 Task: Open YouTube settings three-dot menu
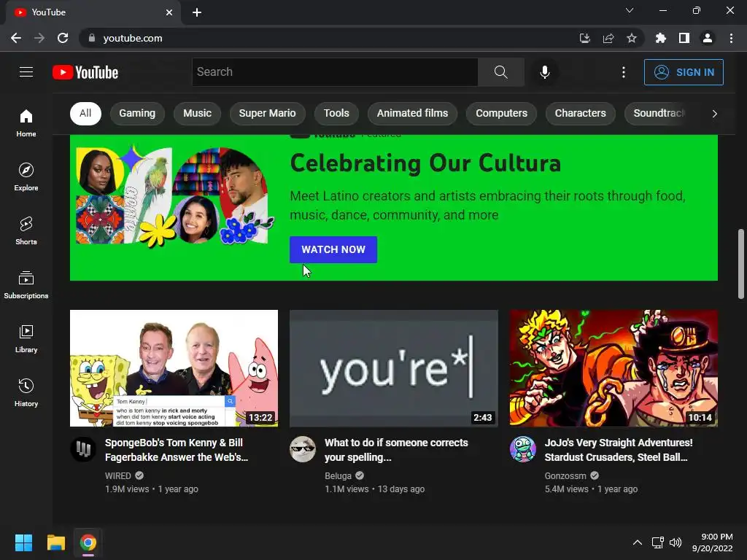[x=623, y=72]
